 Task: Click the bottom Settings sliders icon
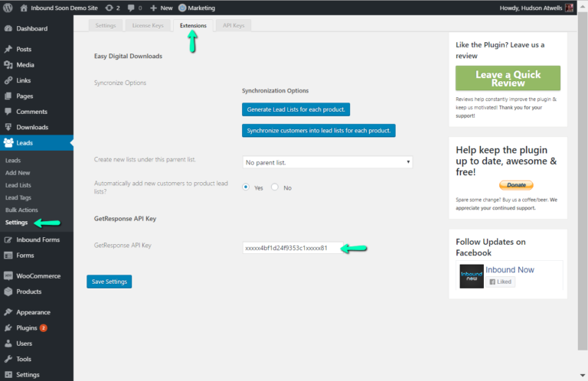pyautogui.click(x=8, y=375)
